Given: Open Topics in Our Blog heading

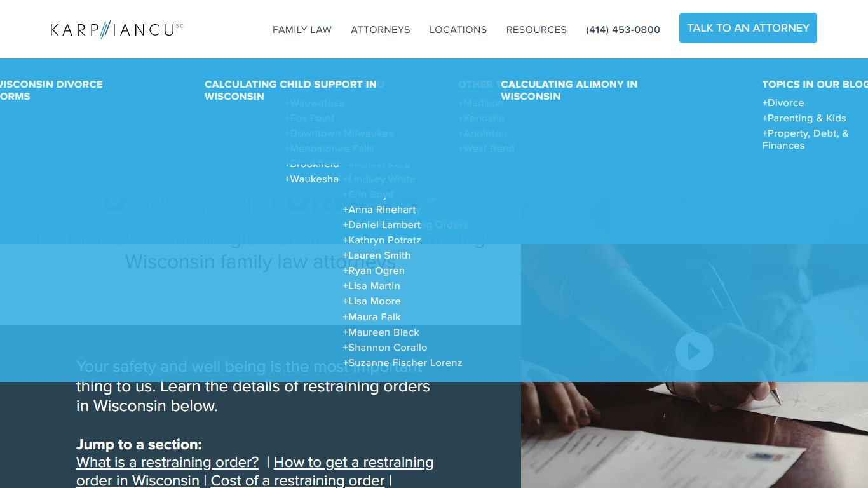Looking at the screenshot, I should [815, 84].
